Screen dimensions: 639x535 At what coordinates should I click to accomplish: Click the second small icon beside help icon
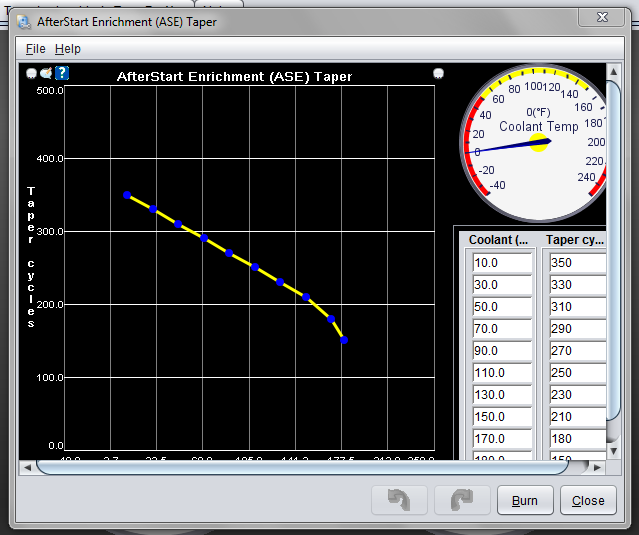pyautogui.click(x=46, y=73)
